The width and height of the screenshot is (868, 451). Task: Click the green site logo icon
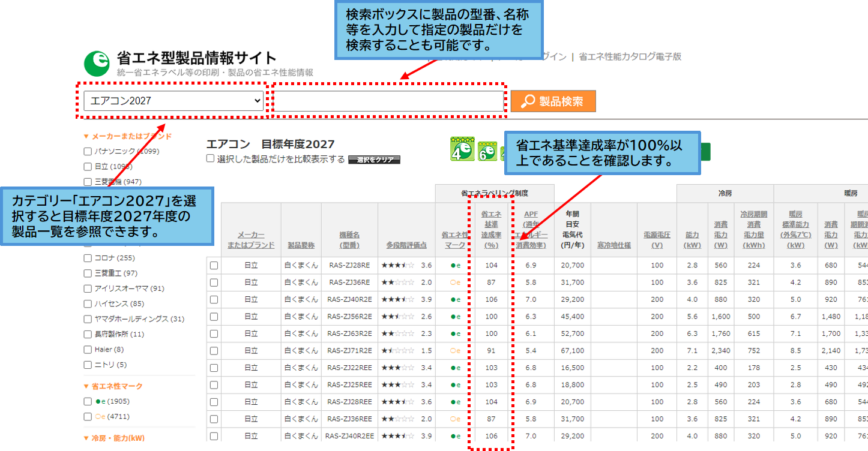click(97, 64)
